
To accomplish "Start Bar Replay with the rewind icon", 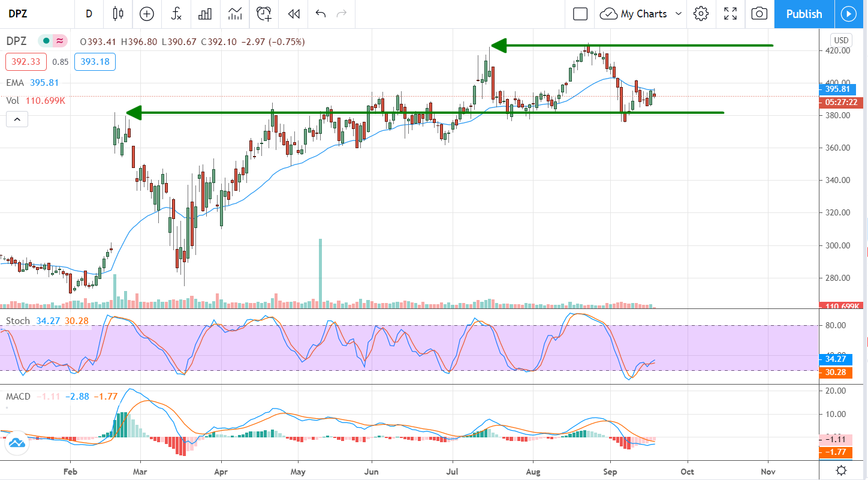I will click(x=293, y=14).
